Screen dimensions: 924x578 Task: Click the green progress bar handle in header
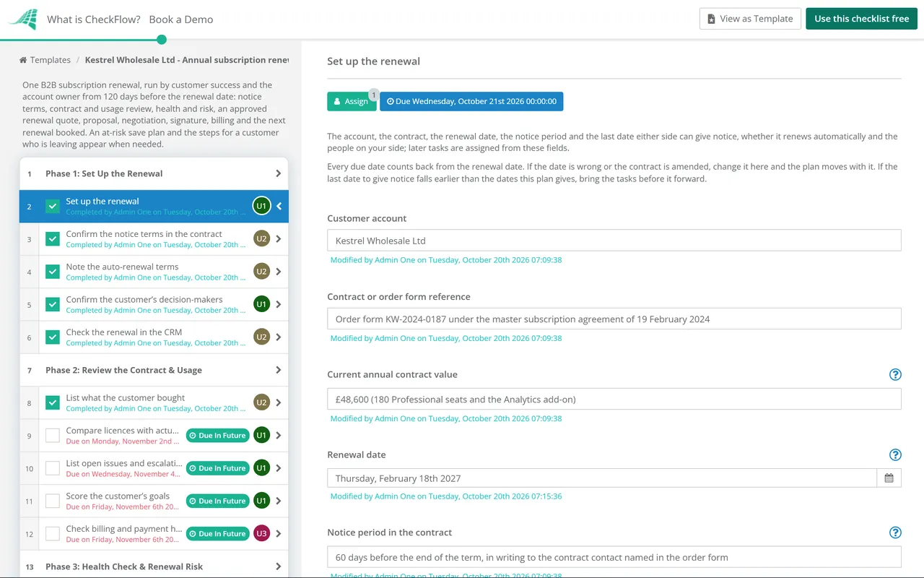(162, 40)
